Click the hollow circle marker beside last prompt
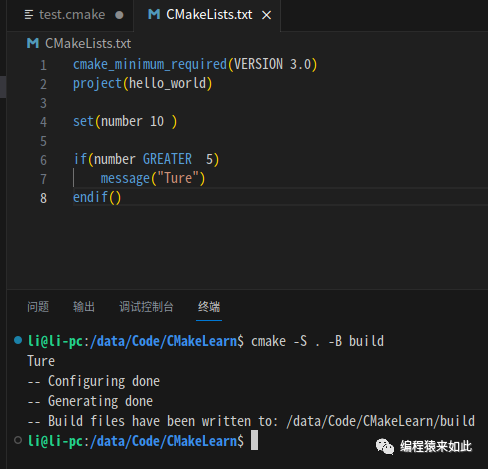 [x=18, y=440]
